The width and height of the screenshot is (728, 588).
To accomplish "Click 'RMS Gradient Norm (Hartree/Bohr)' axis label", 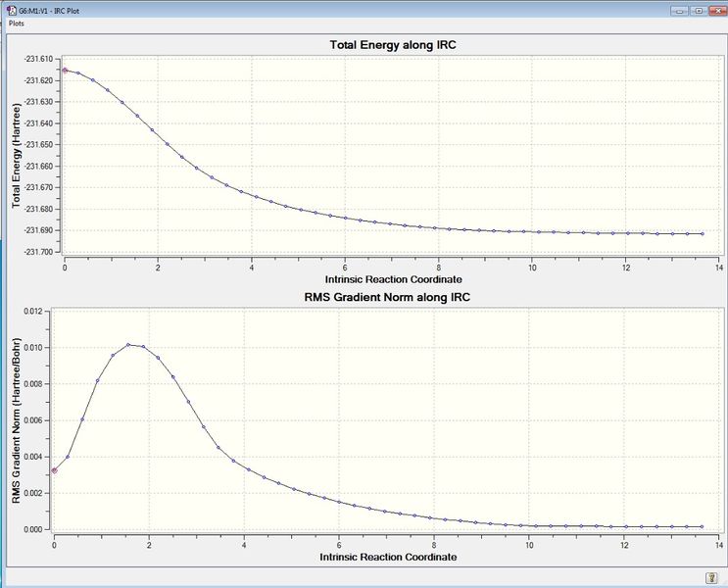I will coord(16,420).
